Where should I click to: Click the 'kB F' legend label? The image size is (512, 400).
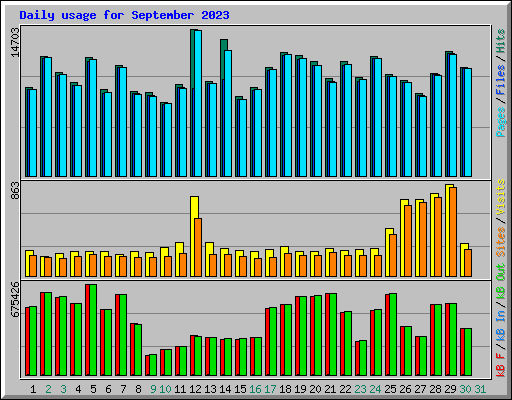point(500,364)
